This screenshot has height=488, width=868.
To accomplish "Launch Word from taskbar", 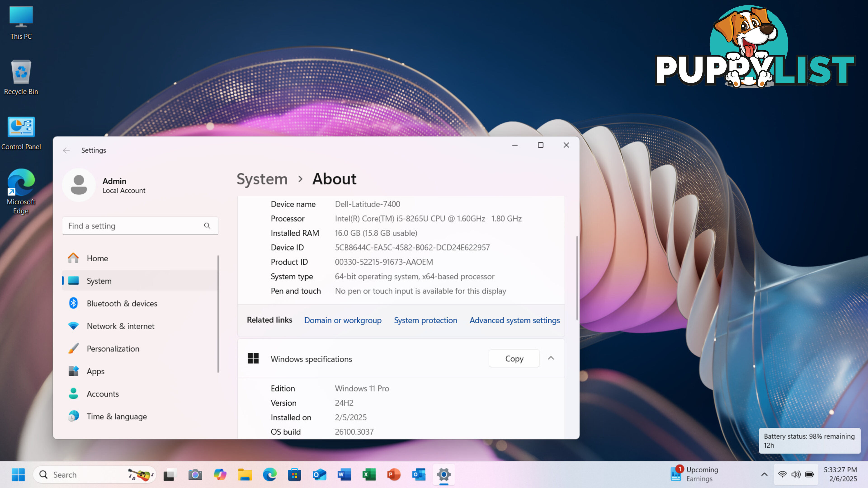I will click(344, 474).
